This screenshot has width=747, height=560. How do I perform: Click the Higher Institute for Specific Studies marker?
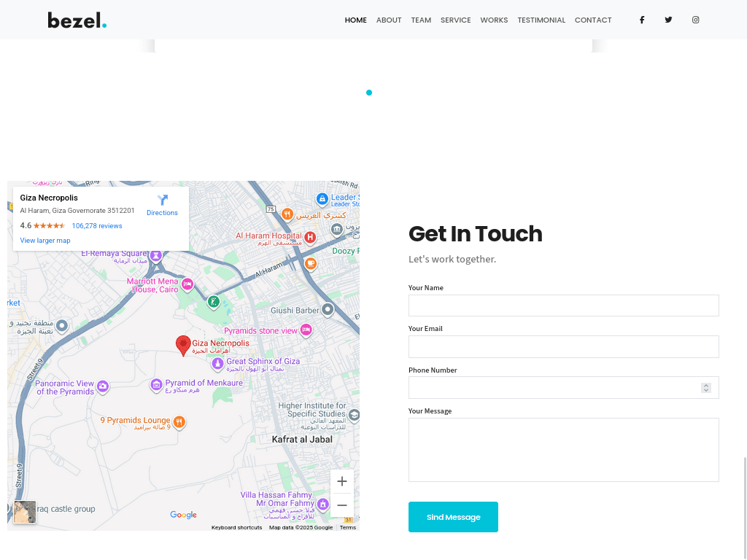coord(354,415)
